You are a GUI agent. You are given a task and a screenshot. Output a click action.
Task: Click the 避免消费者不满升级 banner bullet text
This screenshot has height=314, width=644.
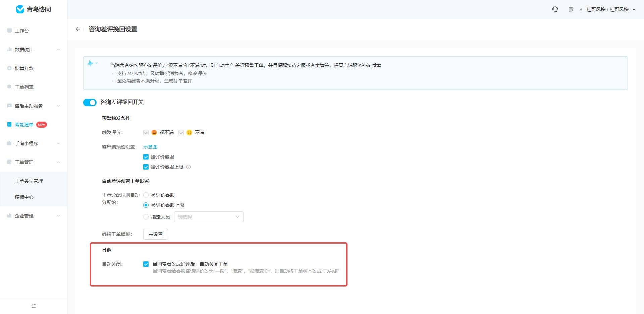[154, 81]
